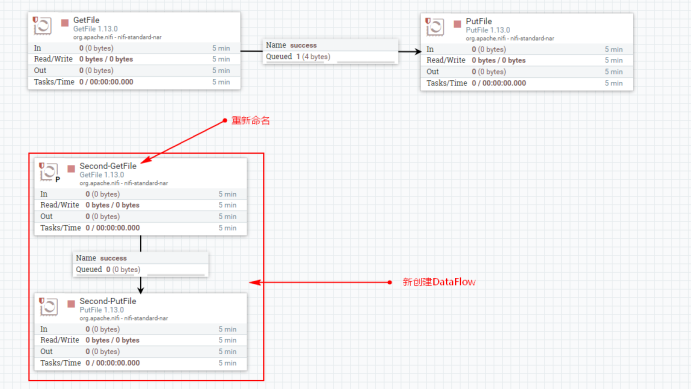Click the In row of Second-PutFile
This screenshot has height=390, width=692.
pos(141,329)
